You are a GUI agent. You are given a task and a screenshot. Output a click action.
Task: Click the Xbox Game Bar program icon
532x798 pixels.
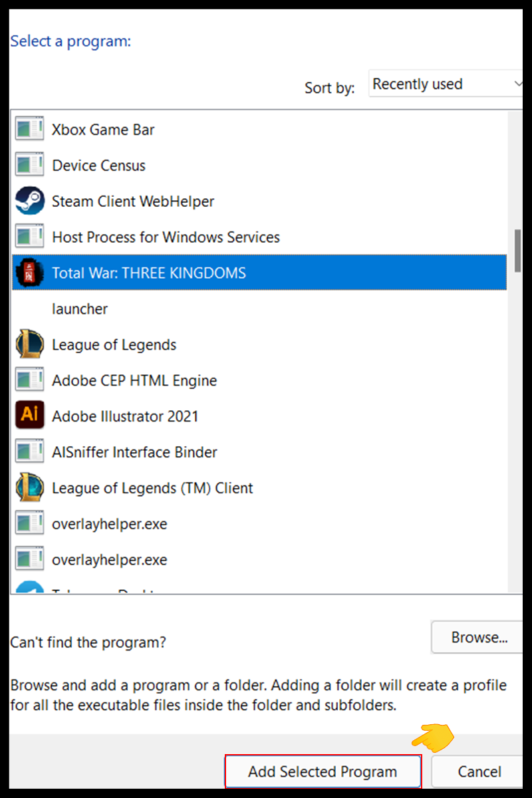(29, 130)
